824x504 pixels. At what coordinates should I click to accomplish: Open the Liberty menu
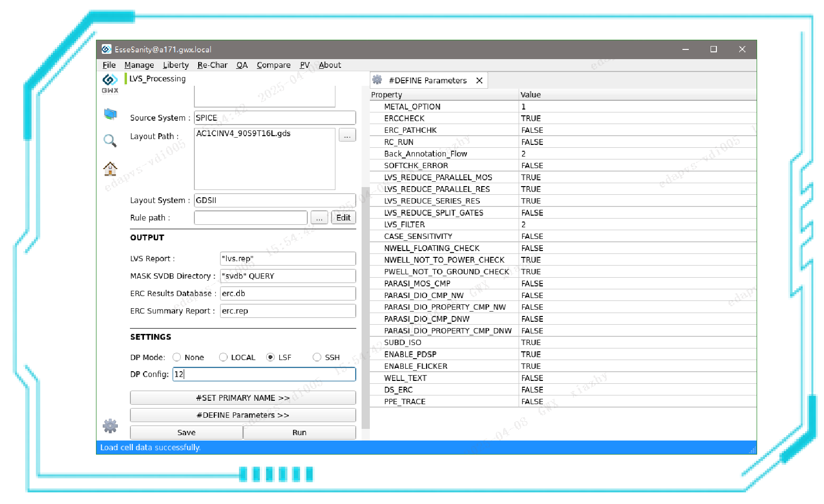point(175,65)
